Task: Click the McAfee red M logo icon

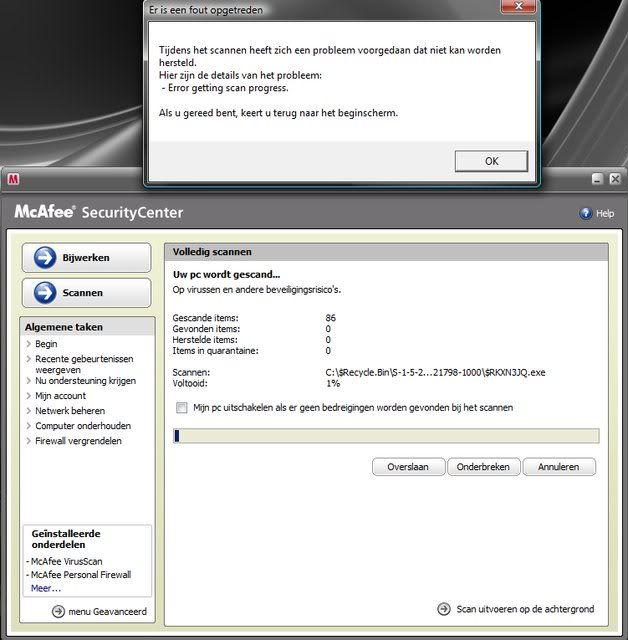Action: click(x=13, y=179)
